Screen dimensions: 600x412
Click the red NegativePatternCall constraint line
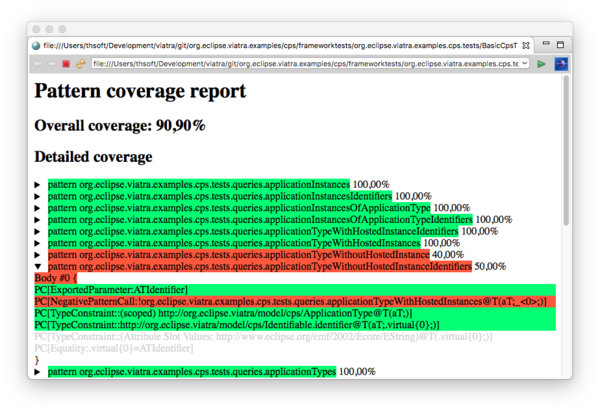click(295, 301)
